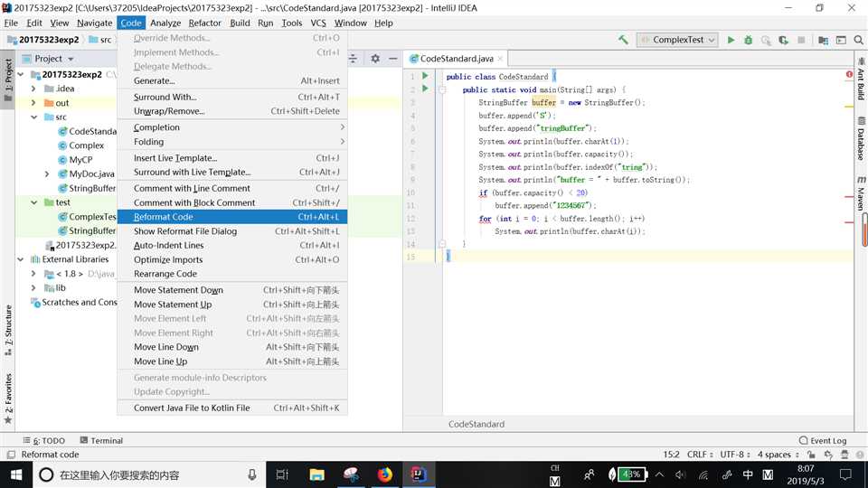Click the microphone icon in search box
The image size is (868, 488).
pyautogui.click(x=252, y=474)
